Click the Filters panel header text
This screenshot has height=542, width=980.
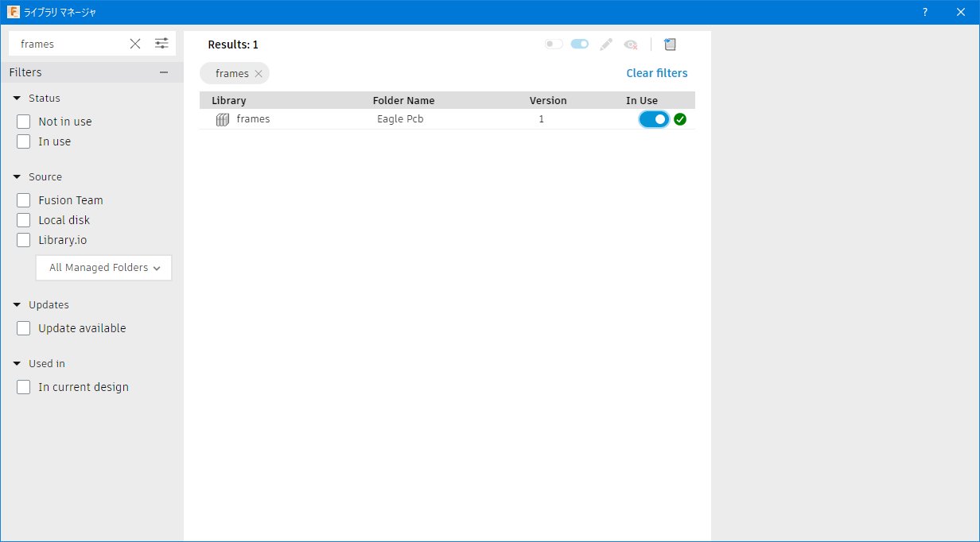[x=25, y=72]
